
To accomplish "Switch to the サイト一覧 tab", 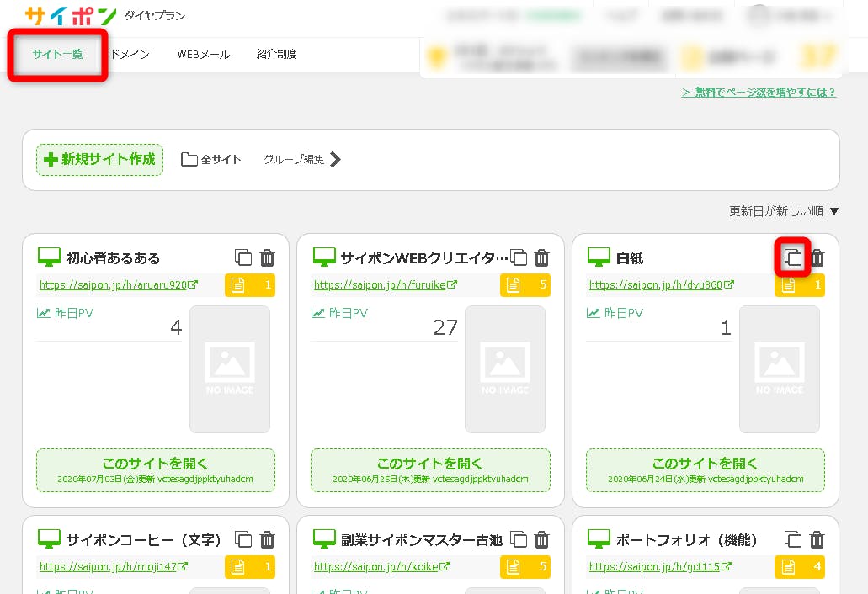I will pos(58,55).
